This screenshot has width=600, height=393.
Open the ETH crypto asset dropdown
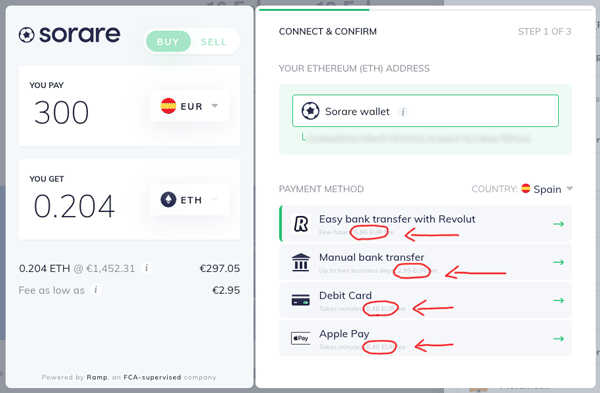[x=189, y=199]
